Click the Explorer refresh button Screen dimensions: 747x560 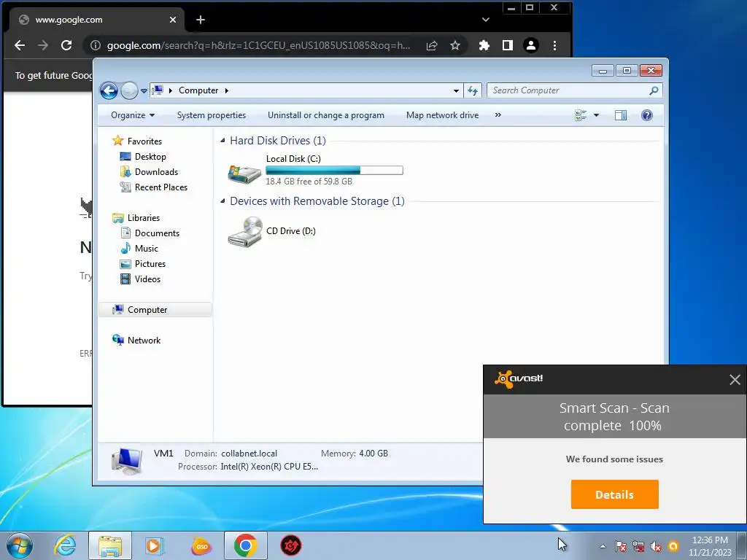point(473,90)
